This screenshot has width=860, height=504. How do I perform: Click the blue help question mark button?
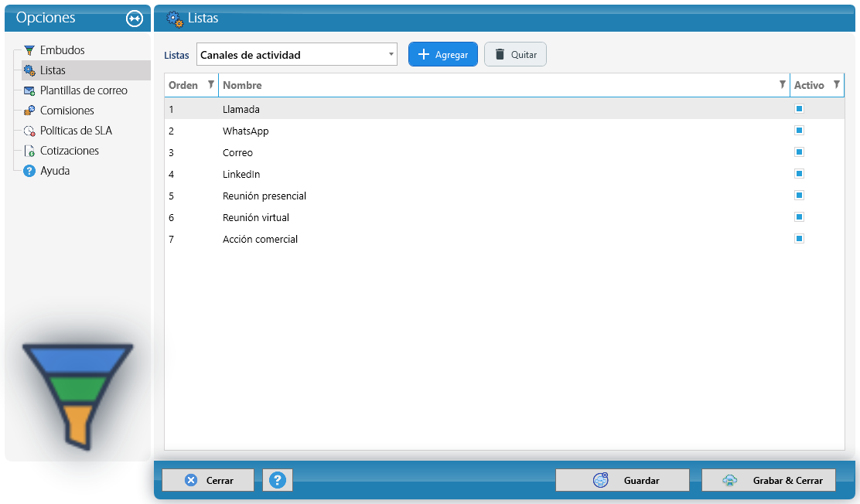coord(278,480)
